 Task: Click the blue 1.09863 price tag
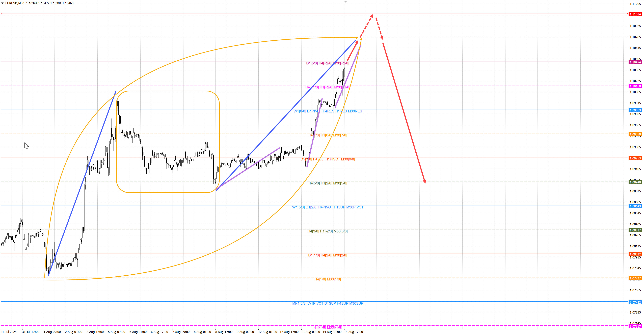click(x=635, y=110)
